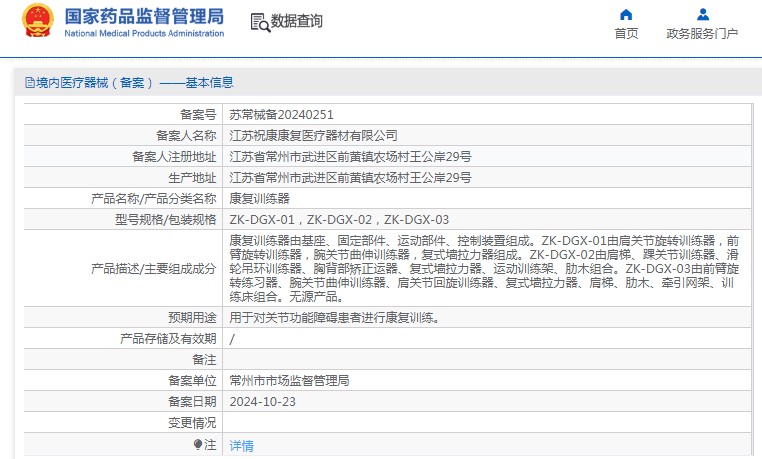The height and width of the screenshot is (459, 762).
Task: Select product name 康复训练器
Action: (260, 198)
